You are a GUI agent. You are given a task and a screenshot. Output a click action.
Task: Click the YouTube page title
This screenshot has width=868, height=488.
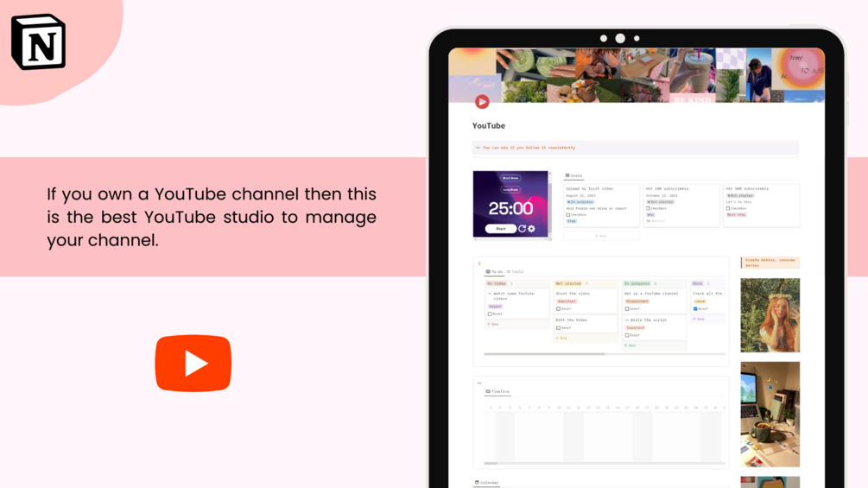coord(488,126)
